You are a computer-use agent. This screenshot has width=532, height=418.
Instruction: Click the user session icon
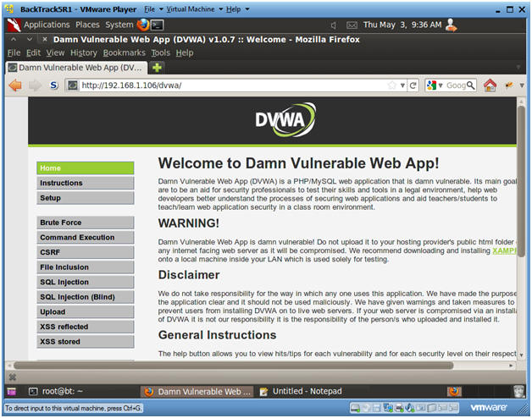coord(452,25)
